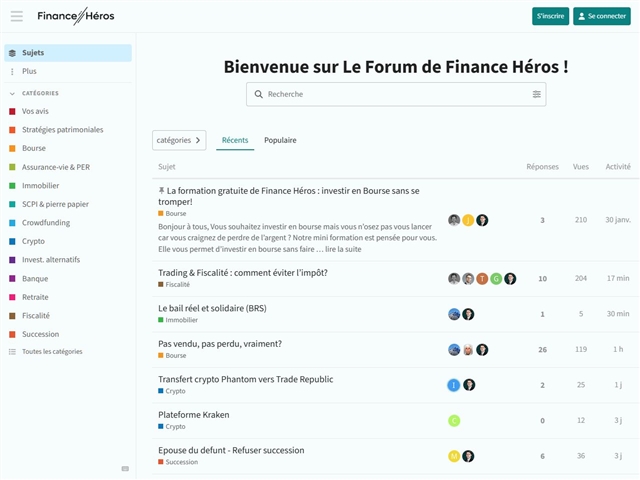
Task: Sort by Réponses column
Action: (542, 167)
